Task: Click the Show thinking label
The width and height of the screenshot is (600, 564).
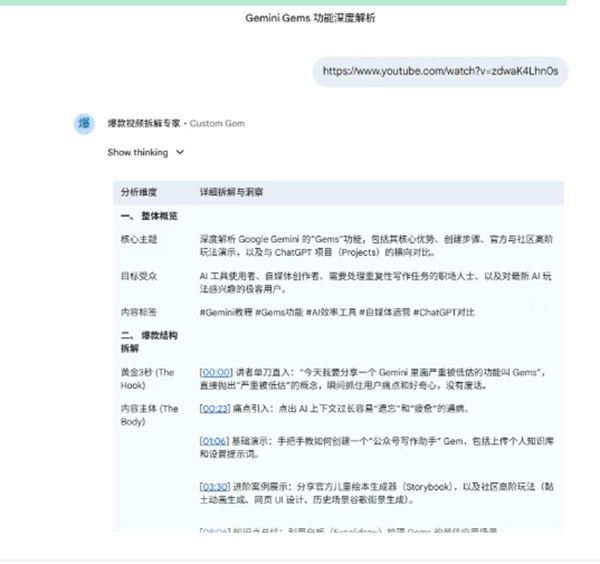Action: pos(138,153)
